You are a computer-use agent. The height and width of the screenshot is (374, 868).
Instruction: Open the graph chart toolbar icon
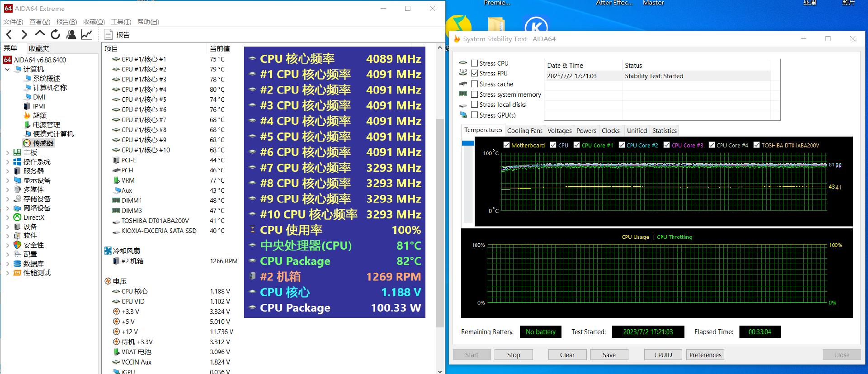click(86, 34)
